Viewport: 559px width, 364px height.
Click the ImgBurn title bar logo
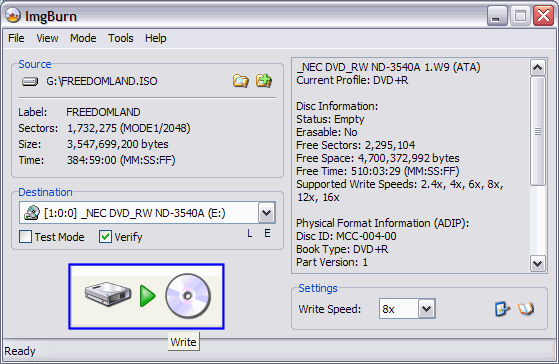pyautogui.click(x=13, y=16)
